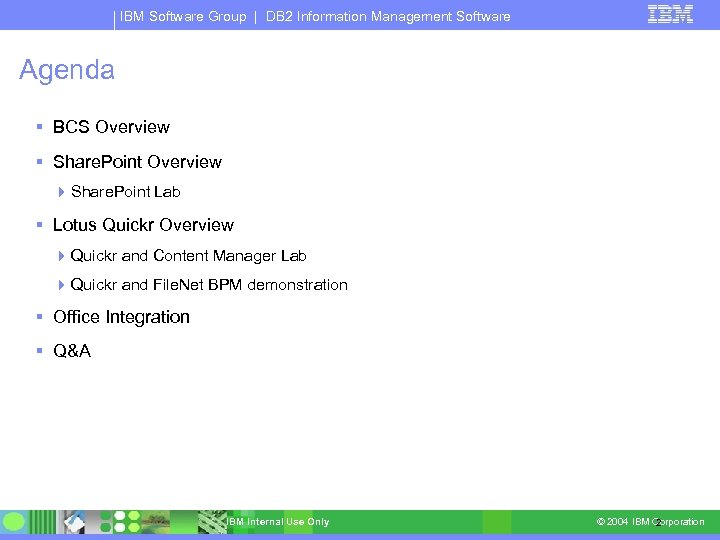Click the Q&A bullet text
The height and width of the screenshot is (540, 720).
[72, 351]
